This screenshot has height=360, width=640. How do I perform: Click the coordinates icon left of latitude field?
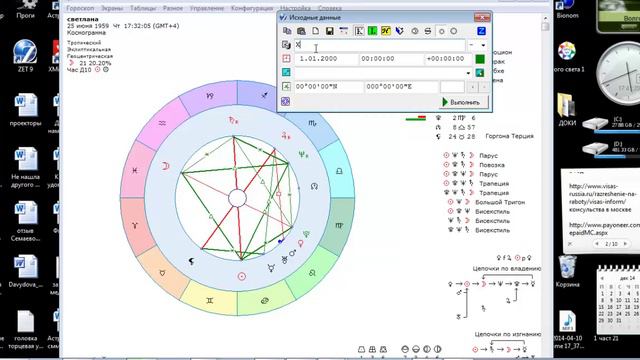click(286, 86)
